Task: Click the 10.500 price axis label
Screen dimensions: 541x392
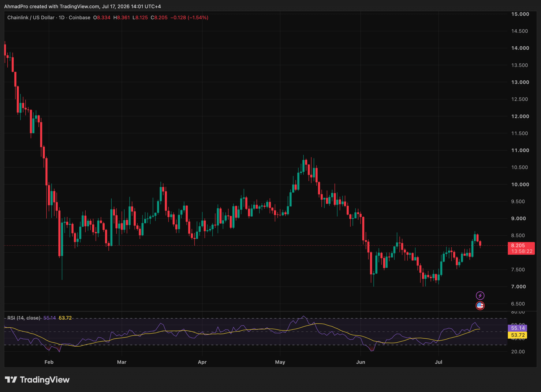Action: 519,167
